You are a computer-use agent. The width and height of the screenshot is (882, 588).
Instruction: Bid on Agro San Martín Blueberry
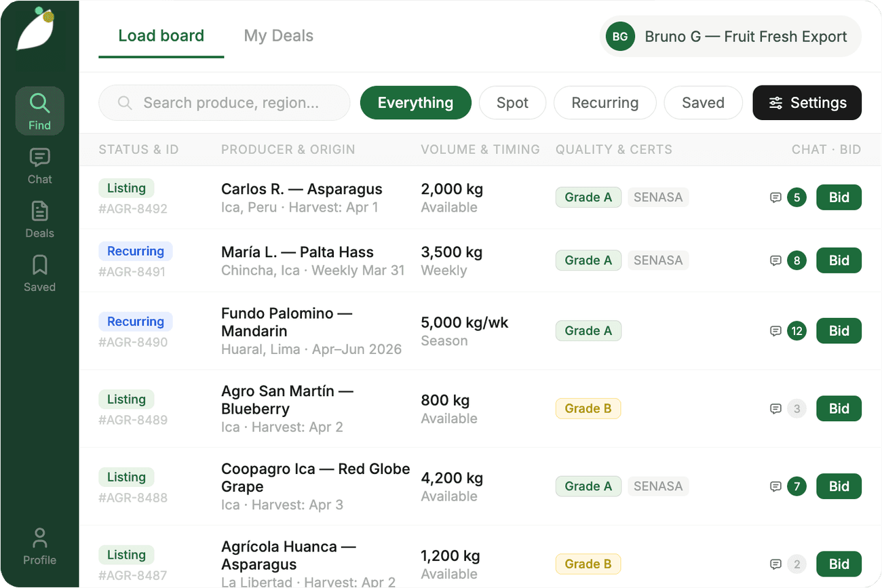(839, 409)
